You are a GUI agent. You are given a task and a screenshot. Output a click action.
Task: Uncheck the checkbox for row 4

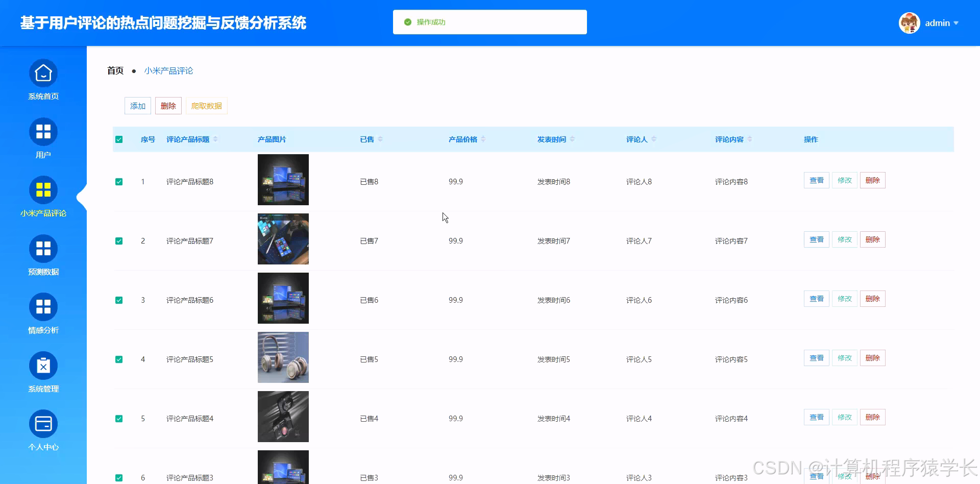[119, 359]
